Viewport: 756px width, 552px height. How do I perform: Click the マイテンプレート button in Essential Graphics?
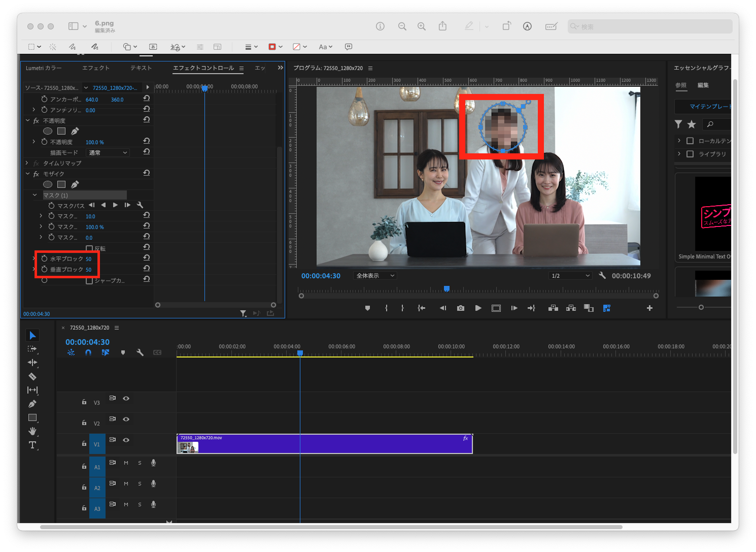[710, 107]
